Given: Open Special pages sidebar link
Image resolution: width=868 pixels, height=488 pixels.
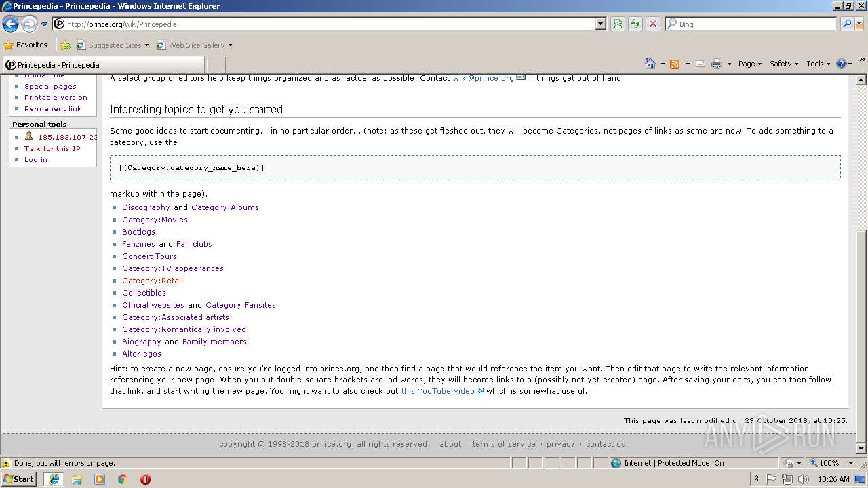Looking at the screenshot, I should point(50,87).
